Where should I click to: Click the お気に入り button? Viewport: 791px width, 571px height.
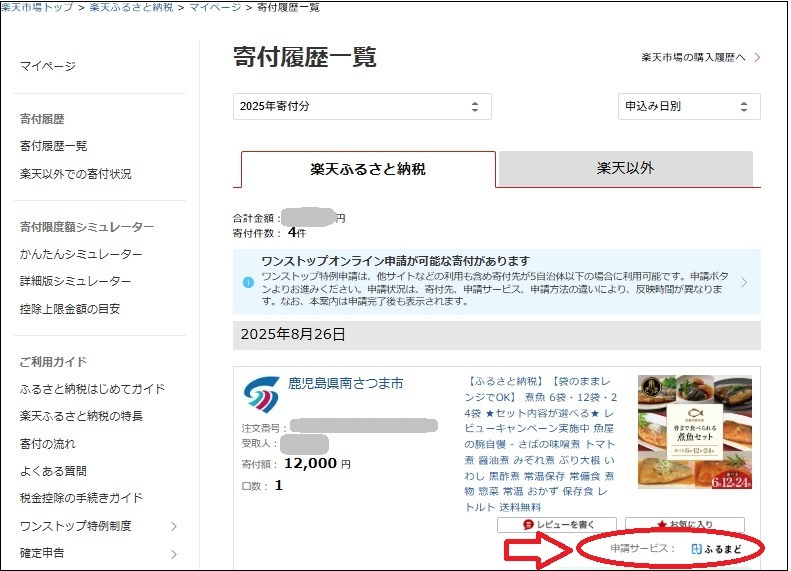pyautogui.click(x=684, y=525)
